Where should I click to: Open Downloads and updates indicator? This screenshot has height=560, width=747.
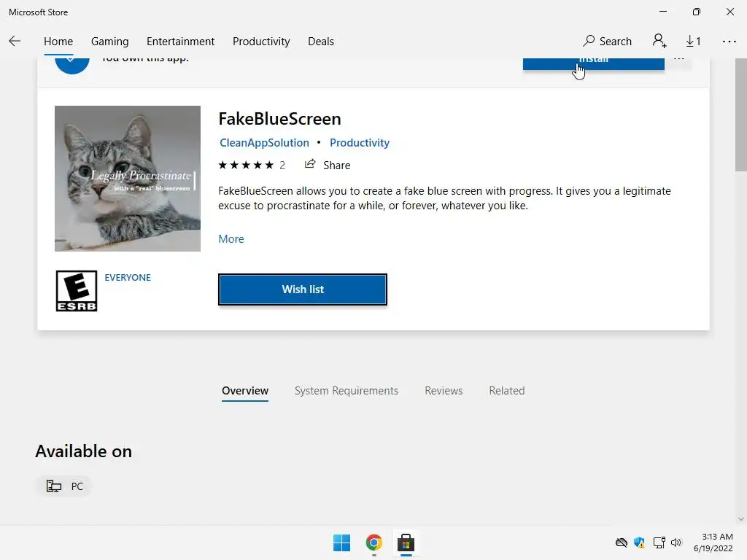[693, 42]
